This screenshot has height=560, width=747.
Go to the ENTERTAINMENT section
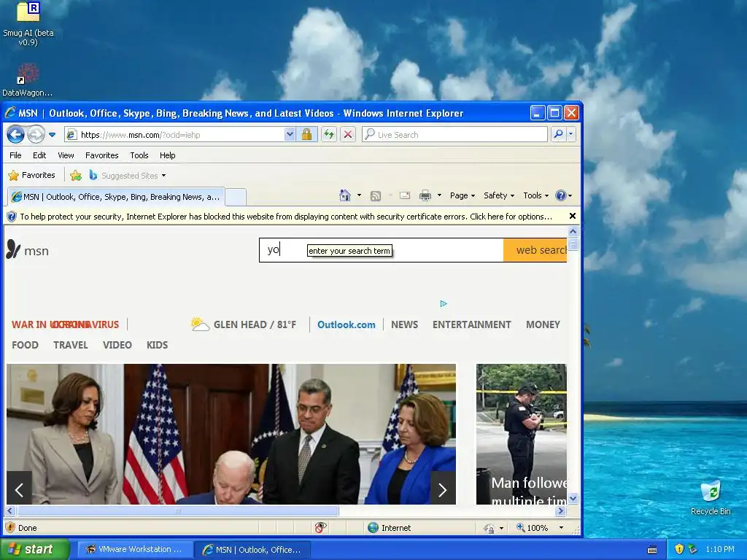[472, 324]
